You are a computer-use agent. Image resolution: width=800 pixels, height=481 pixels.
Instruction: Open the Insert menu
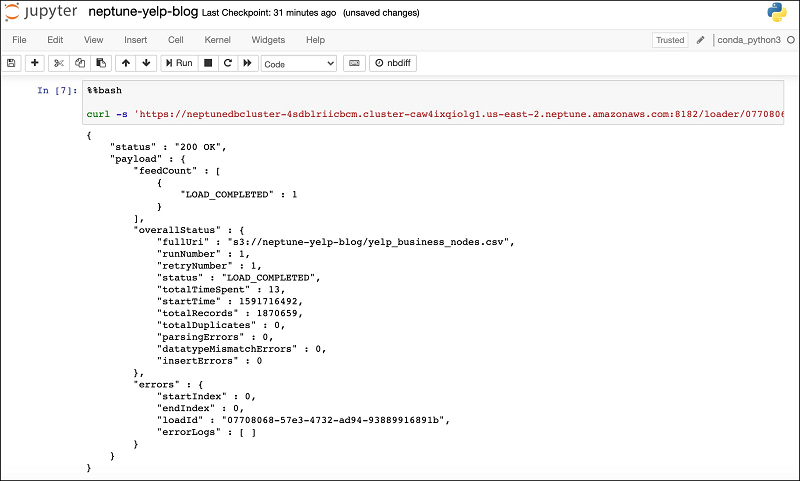point(135,40)
